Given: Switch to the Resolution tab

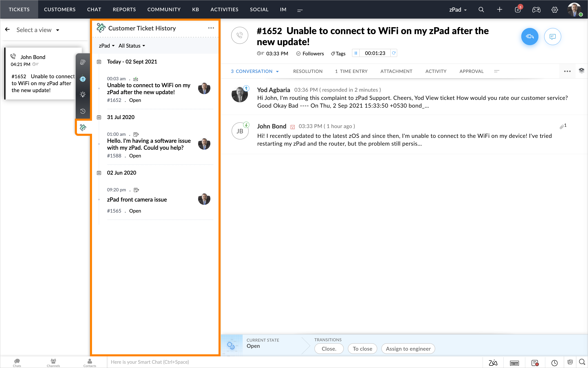Looking at the screenshot, I should [308, 71].
